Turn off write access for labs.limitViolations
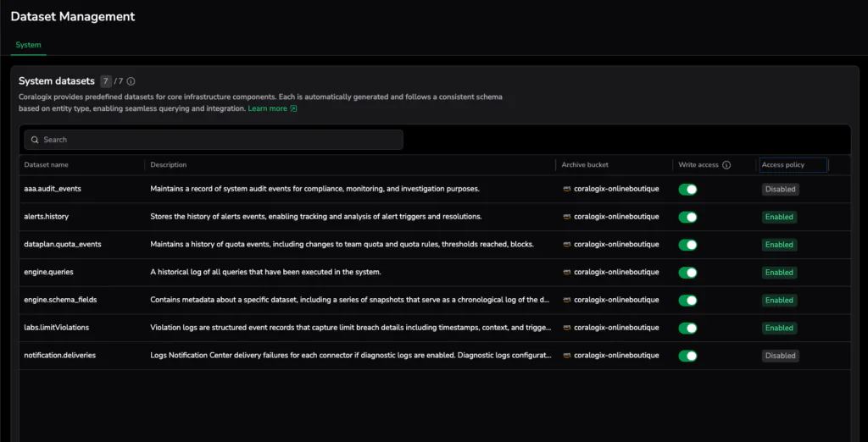This screenshot has width=868, height=442. coord(687,328)
